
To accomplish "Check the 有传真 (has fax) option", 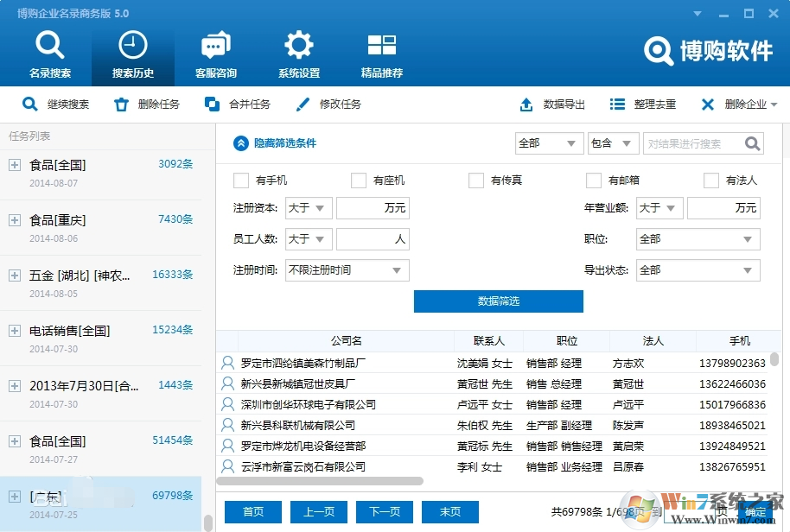I will 475,180.
